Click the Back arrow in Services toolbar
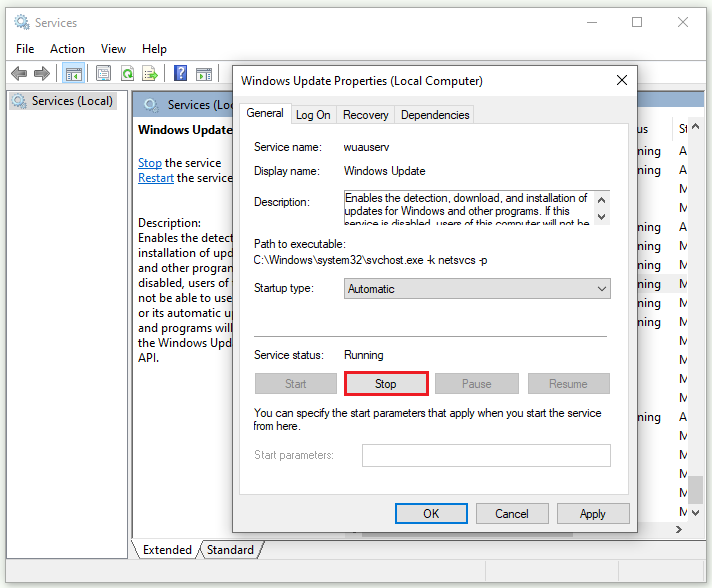712x588 pixels. pyautogui.click(x=19, y=73)
